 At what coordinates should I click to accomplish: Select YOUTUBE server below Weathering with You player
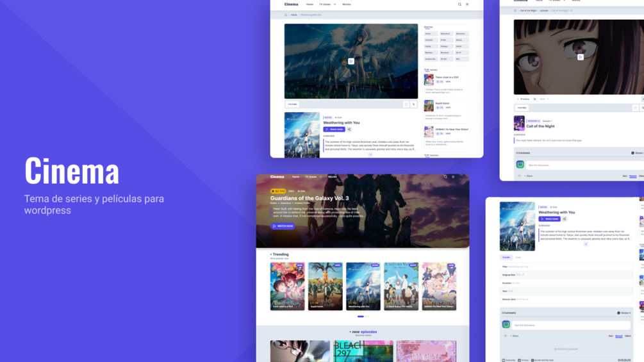[x=292, y=104]
